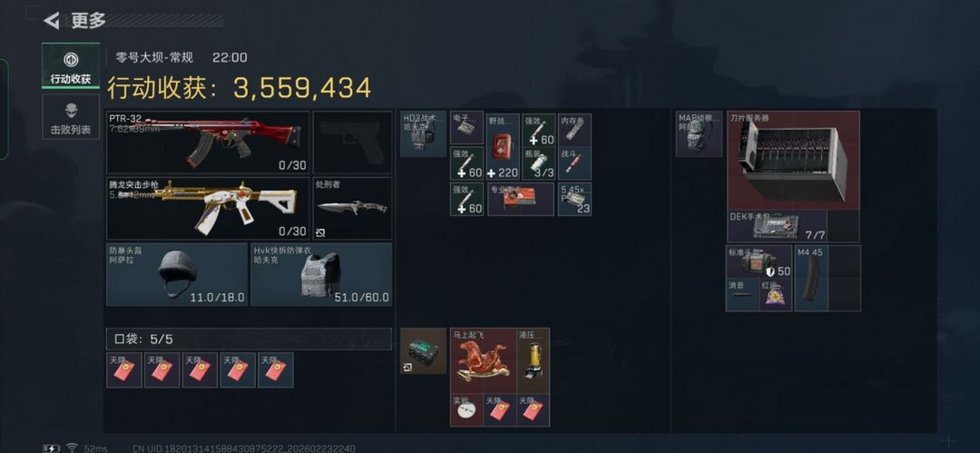The height and width of the screenshot is (453, 980).
Task: Select the red PTR-32 rifle slot
Action: (208, 143)
